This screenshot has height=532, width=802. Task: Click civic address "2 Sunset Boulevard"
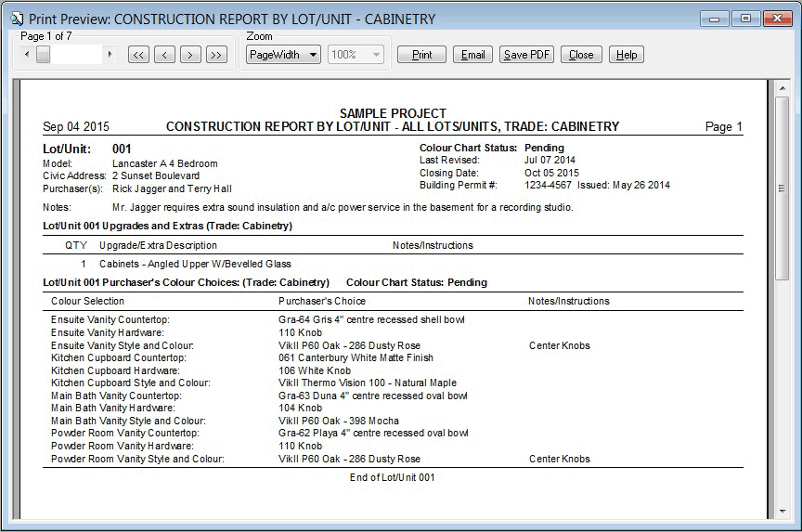point(156,176)
